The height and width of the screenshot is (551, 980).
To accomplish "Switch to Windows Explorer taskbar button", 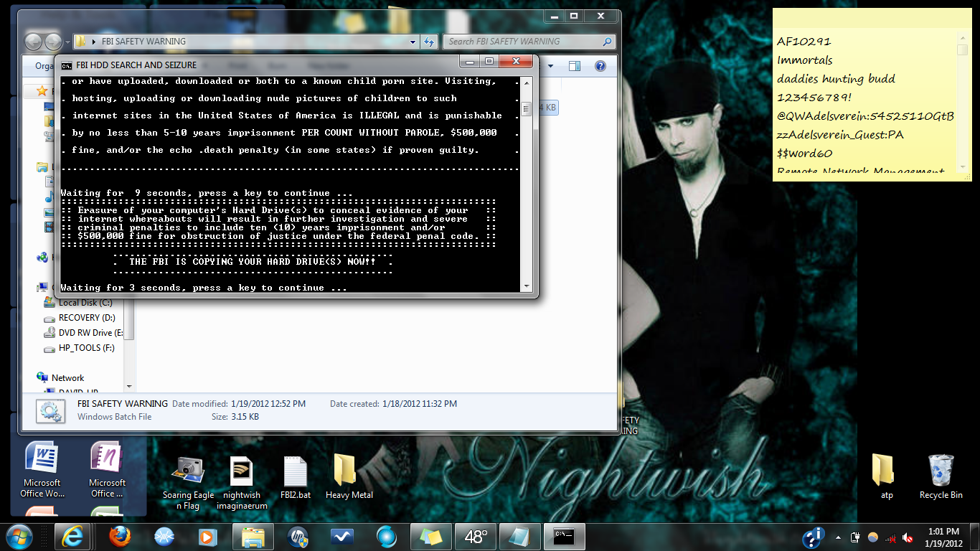I will (253, 537).
